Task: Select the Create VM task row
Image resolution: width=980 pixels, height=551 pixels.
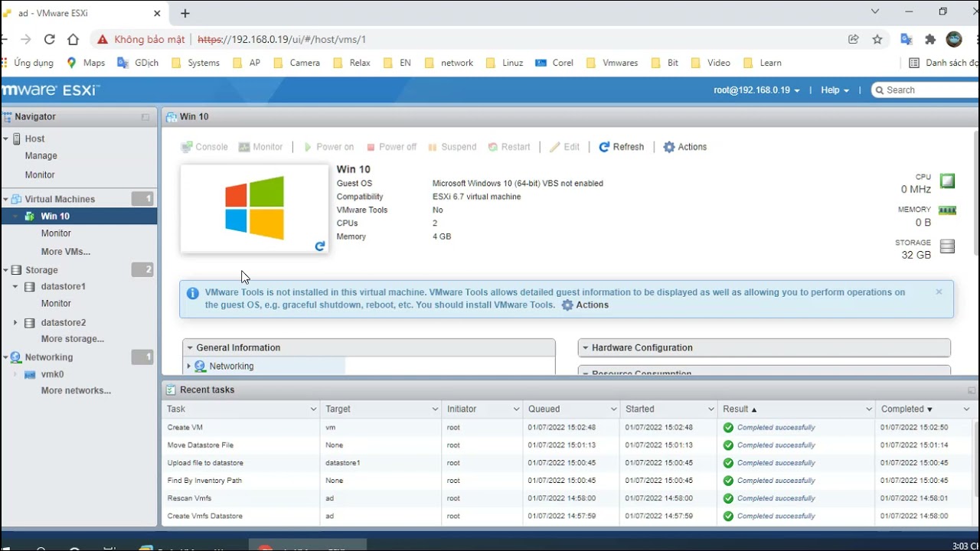Action: tap(567, 427)
